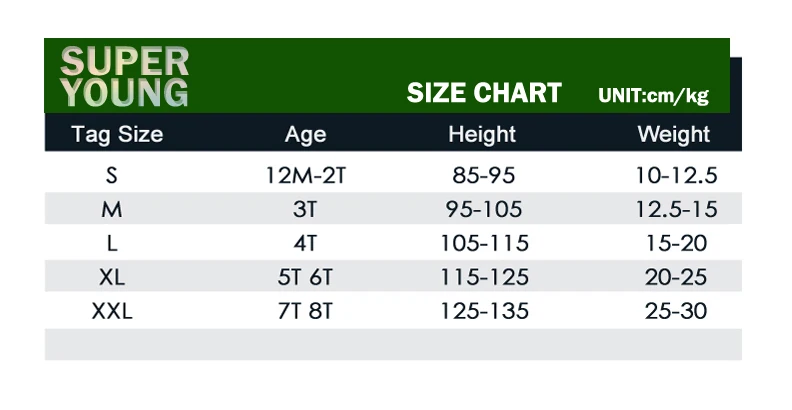Click the 5T 6T age cell
792x410 pixels.
(x=305, y=277)
